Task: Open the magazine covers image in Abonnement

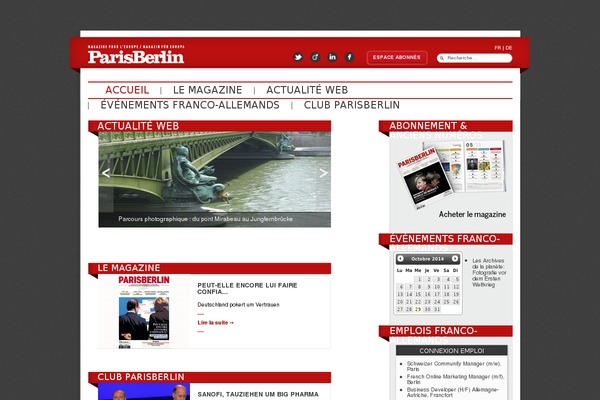Action: click(451, 175)
